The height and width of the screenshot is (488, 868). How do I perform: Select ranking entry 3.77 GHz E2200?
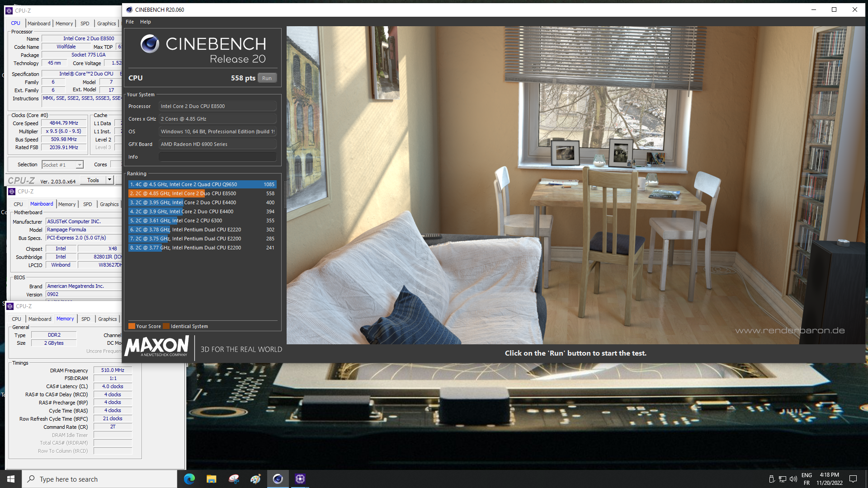202,248
